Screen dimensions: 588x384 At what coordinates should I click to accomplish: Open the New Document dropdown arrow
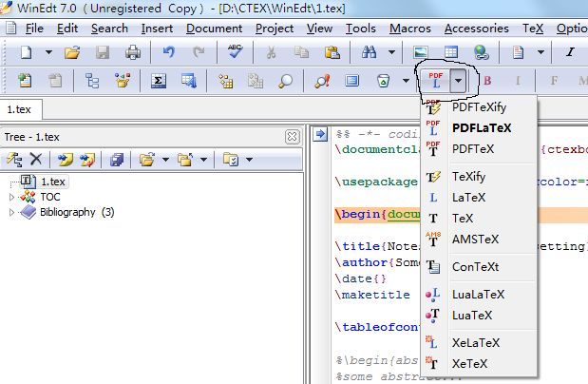coord(48,52)
